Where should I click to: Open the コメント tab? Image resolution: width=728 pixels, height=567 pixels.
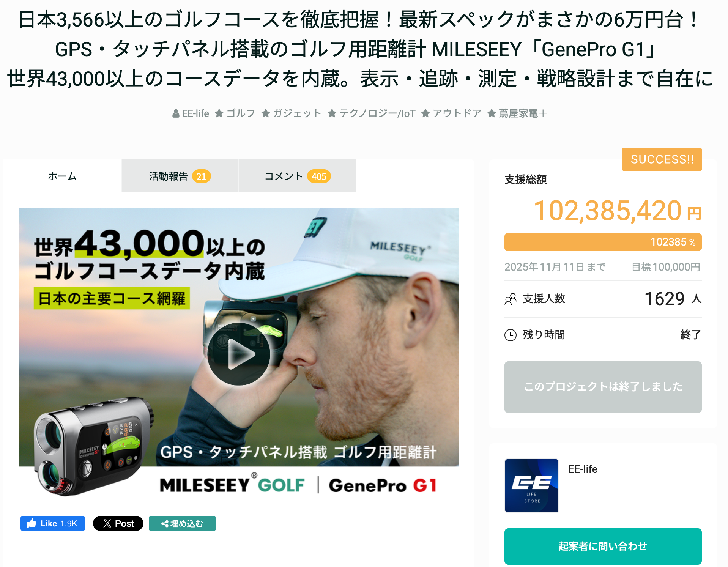(298, 176)
